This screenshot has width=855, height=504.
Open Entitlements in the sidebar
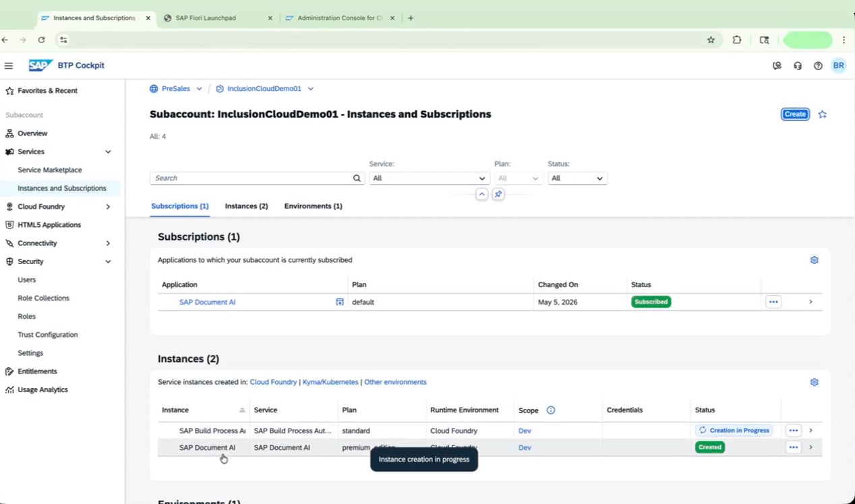pyautogui.click(x=37, y=371)
